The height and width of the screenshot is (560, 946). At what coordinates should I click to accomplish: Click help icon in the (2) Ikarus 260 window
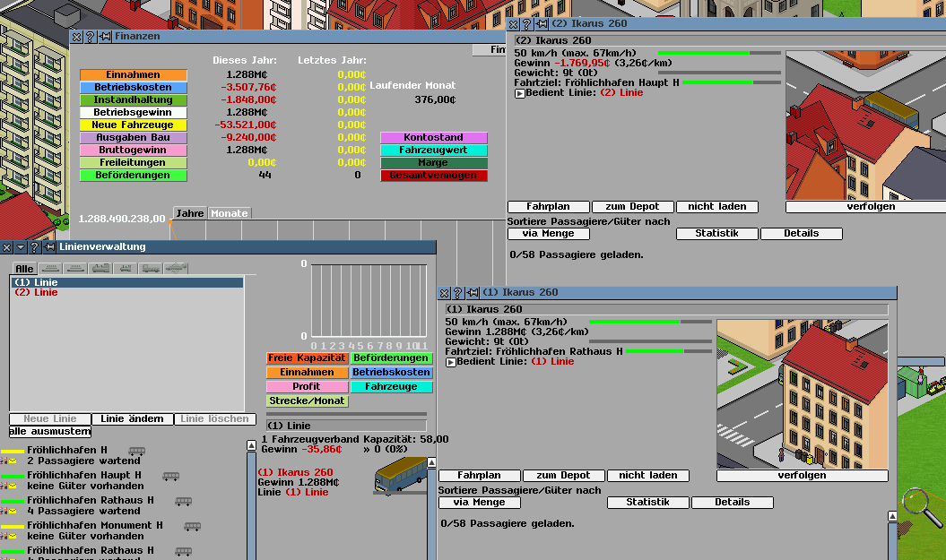pos(528,24)
